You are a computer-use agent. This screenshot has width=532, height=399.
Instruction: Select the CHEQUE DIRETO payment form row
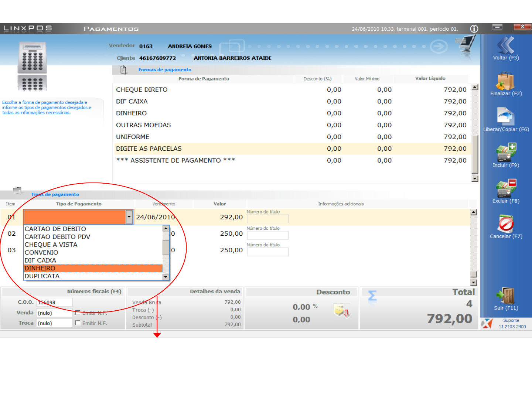tap(291, 89)
